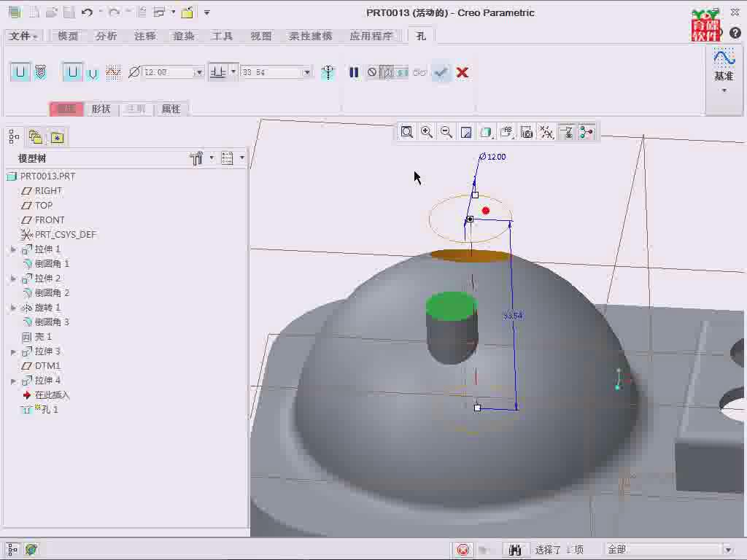Switch to the 视图 ribbon tab
Screen dimensions: 747x560
(260, 36)
